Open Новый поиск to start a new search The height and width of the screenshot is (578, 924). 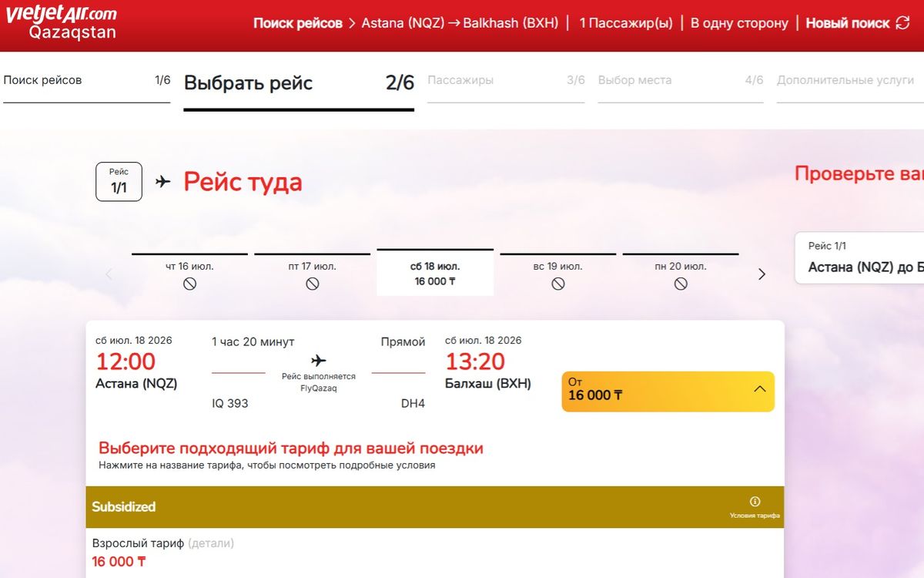tap(847, 23)
